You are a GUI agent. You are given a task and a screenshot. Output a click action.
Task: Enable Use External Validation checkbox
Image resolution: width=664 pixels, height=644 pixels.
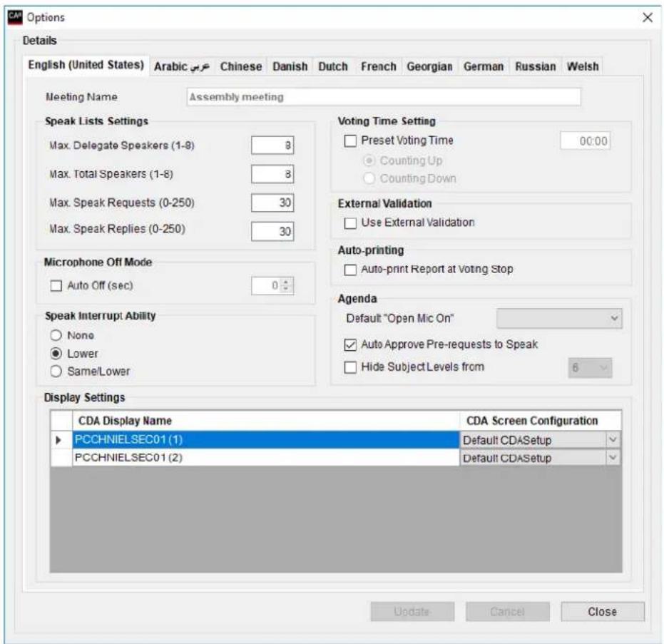pos(350,223)
